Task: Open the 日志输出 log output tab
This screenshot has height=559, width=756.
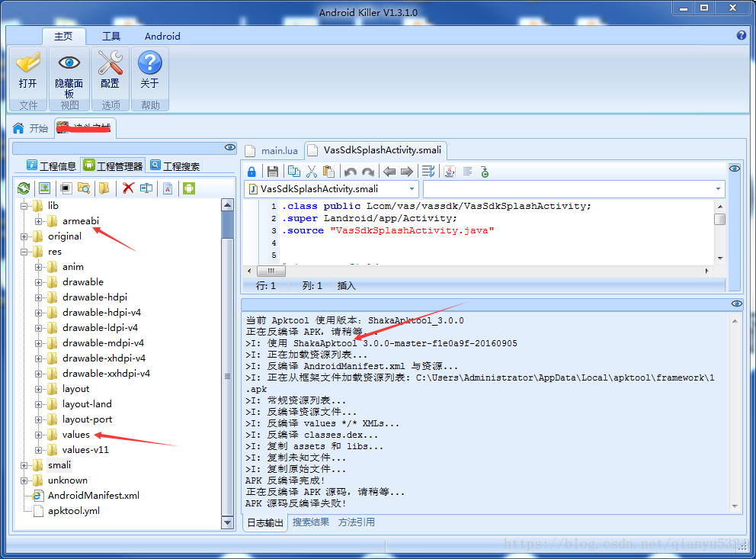Action: point(264,522)
